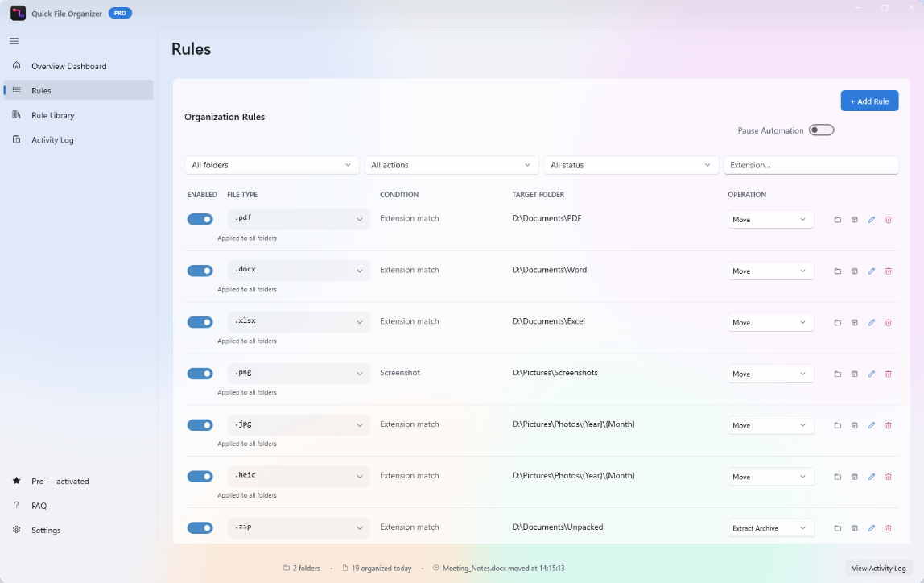Screen dimensions: 924x583
Task: Remove the .xlsx rule via trash icon
Action: [889, 322]
